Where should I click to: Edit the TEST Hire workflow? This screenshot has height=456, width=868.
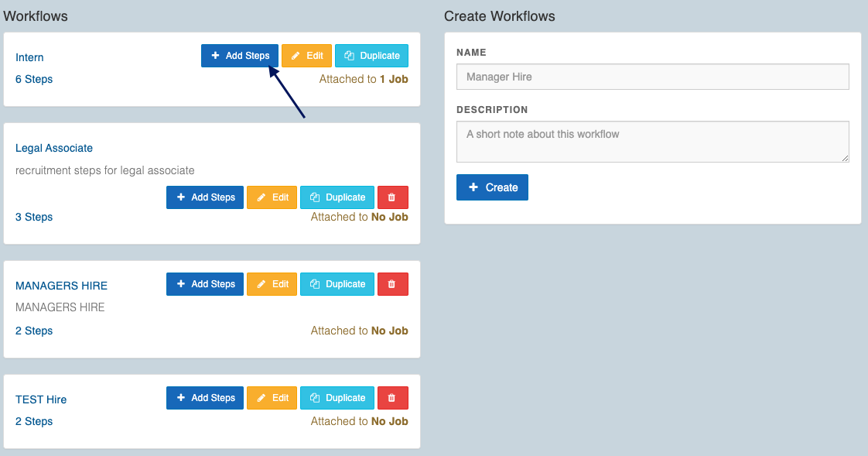coord(272,398)
